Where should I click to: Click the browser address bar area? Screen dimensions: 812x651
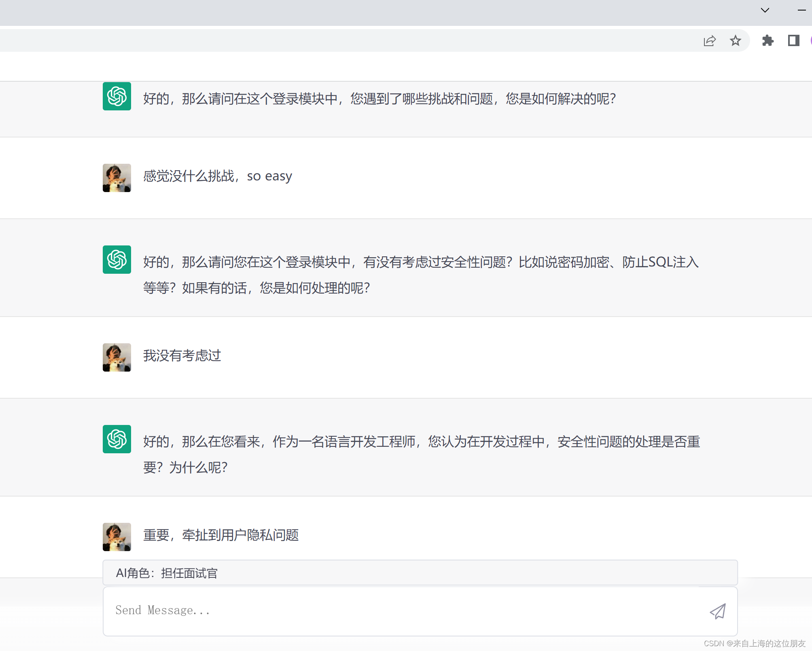(x=324, y=41)
